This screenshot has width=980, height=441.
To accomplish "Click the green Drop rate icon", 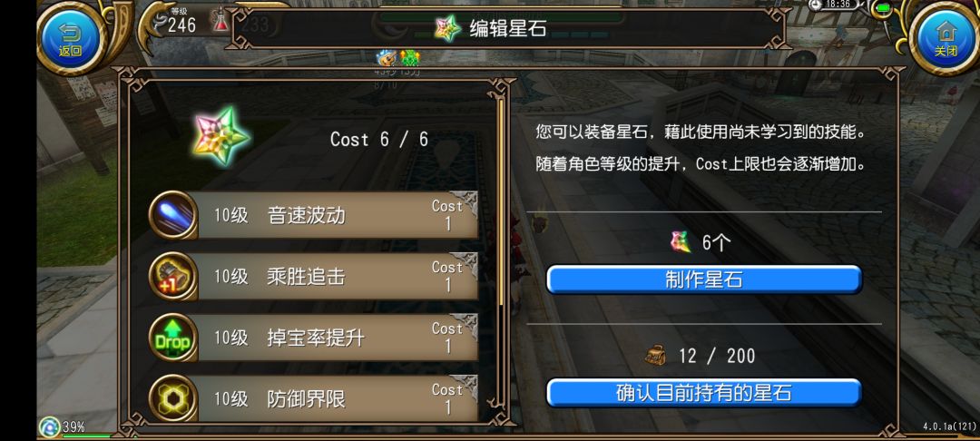I will (173, 338).
